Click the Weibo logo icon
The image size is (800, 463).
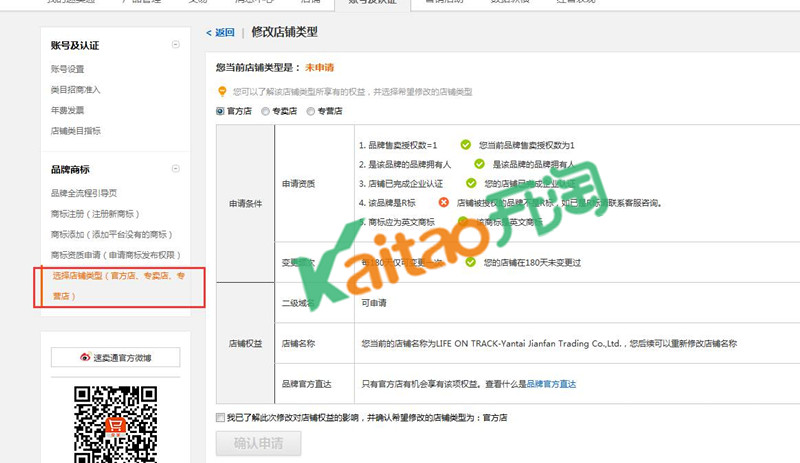coord(85,357)
